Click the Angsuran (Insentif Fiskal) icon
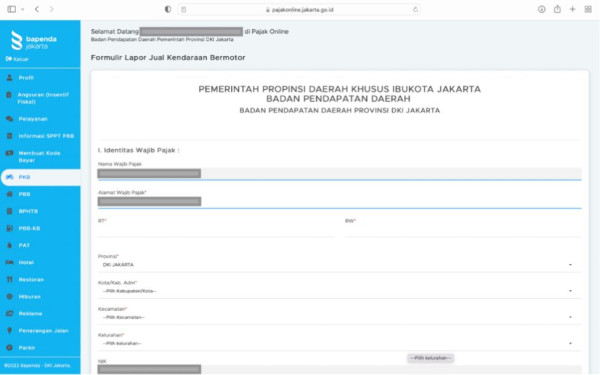The height and width of the screenshot is (375, 600). [x=9, y=95]
